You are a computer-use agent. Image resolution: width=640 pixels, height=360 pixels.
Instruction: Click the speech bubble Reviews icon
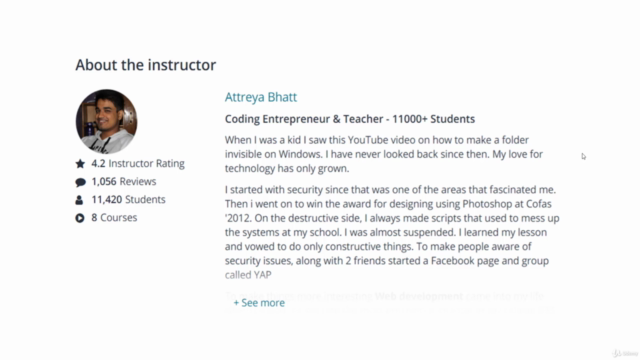click(x=80, y=182)
